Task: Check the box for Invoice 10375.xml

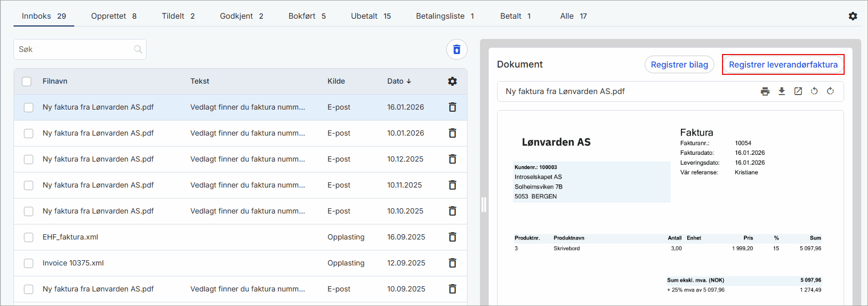Action: (x=29, y=263)
